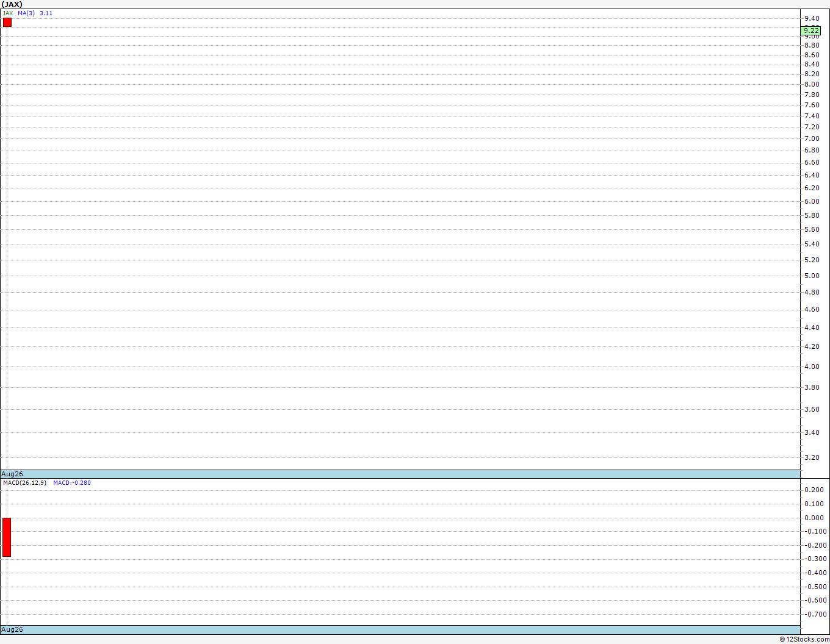This screenshot has width=830, height=644.
Task: Select the (JAX) chart title
Action: pos(12,4)
